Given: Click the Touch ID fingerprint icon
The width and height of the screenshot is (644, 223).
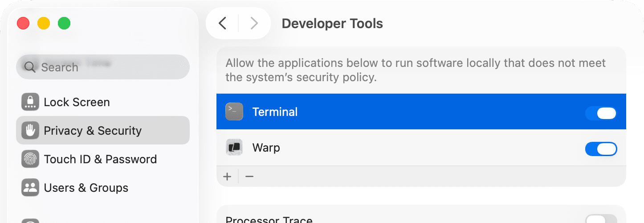Looking at the screenshot, I should tap(30, 159).
